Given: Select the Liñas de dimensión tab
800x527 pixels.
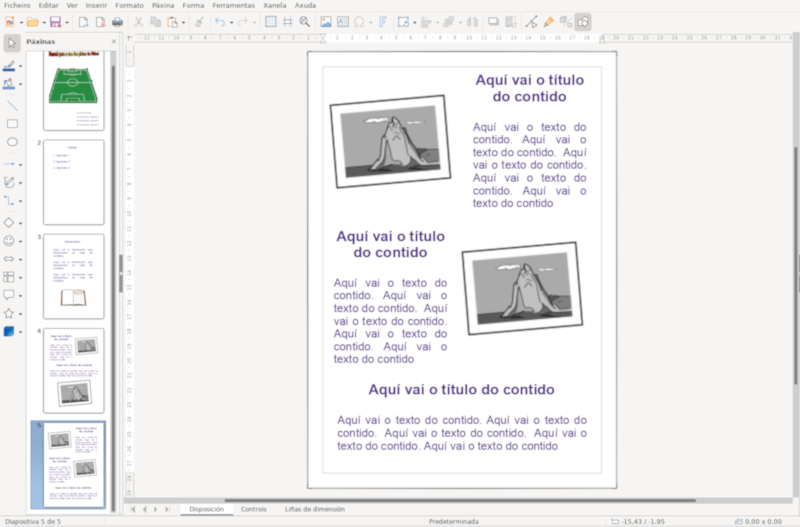Looking at the screenshot, I should pyautogui.click(x=315, y=509).
